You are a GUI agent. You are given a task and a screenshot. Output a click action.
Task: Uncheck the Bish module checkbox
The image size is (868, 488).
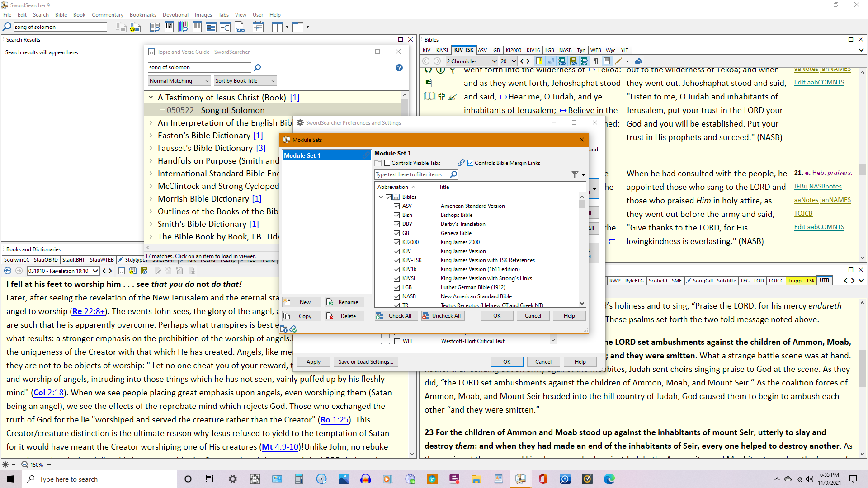tap(396, 215)
